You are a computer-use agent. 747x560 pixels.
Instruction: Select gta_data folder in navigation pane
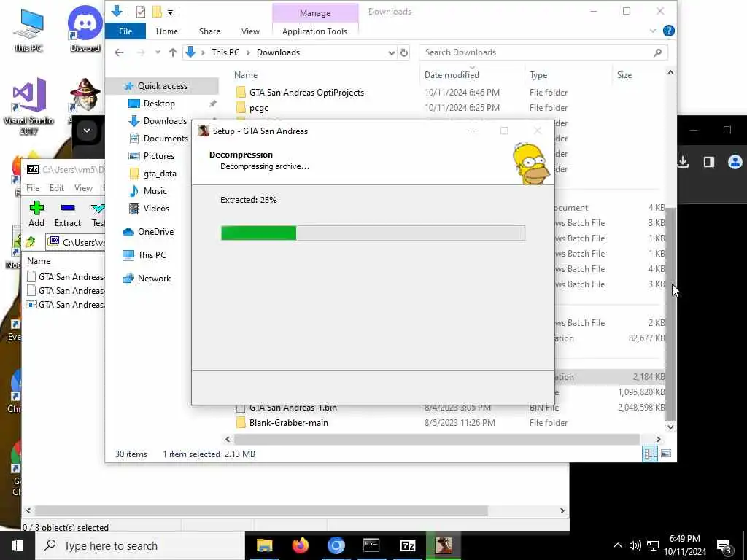(x=160, y=174)
